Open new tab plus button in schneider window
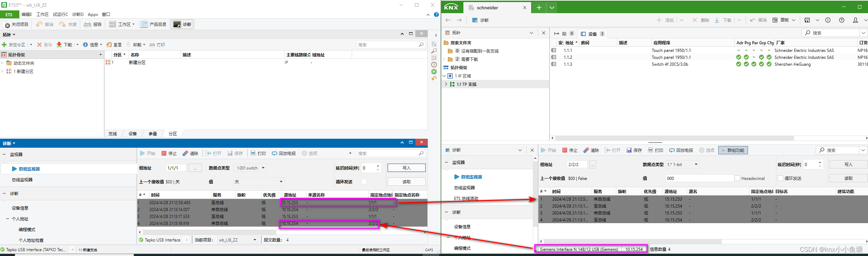This screenshot has height=256, width=868. tap(539, 8)
